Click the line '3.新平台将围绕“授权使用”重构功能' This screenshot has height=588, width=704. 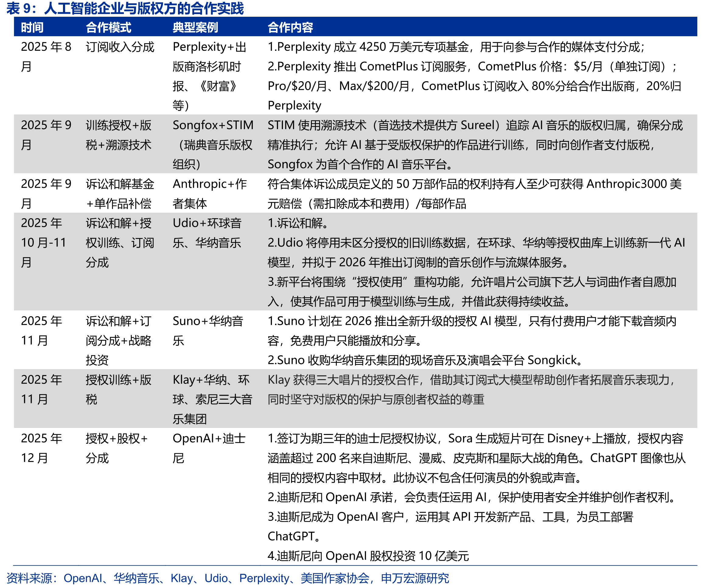pos(472,282)
